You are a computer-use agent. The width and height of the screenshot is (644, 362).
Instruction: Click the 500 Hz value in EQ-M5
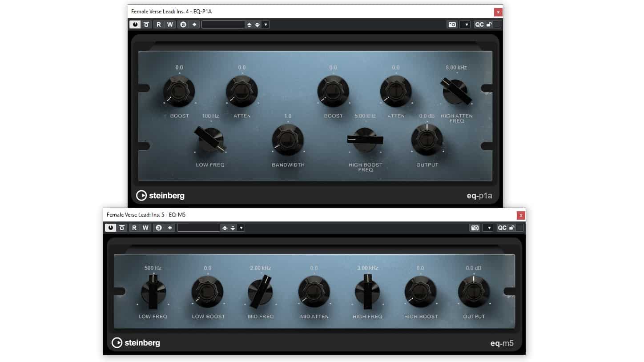(x=153, y=268)
